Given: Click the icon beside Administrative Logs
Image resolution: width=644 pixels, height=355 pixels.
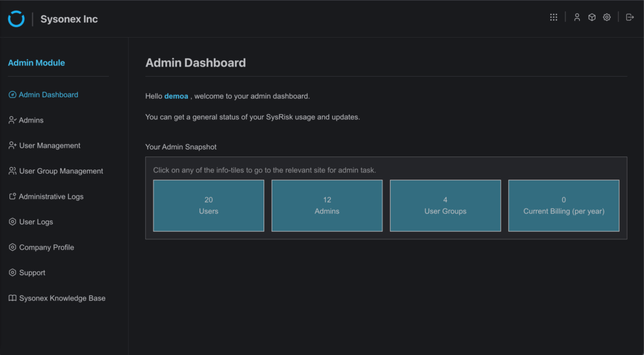Looking at the screenshot, I should click(13, 197).
